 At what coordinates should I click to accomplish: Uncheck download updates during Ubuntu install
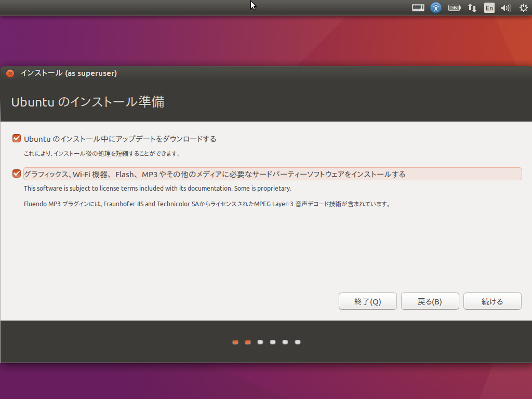[x=17, y=138]
